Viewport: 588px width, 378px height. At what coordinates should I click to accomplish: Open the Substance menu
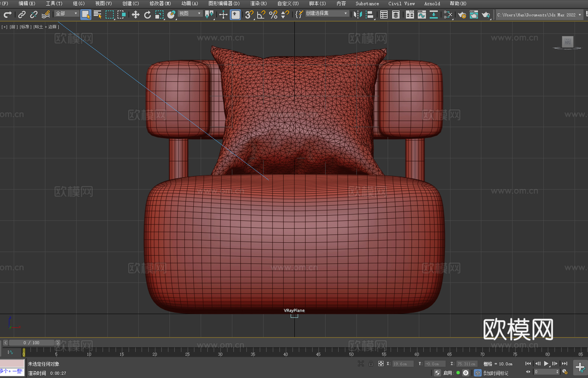click(x=367, y=3)
